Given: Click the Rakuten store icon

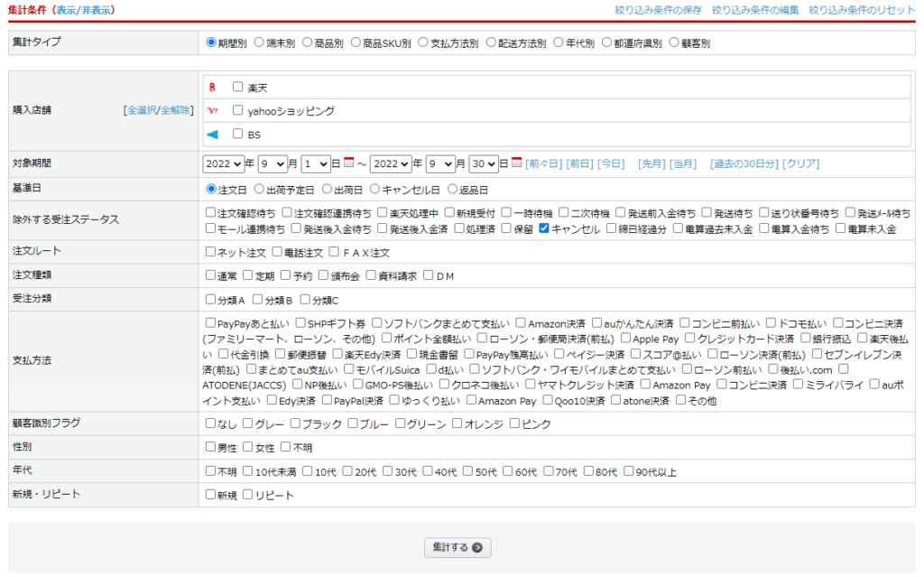Looking at the screenshot, I should [x=213, y=88].
